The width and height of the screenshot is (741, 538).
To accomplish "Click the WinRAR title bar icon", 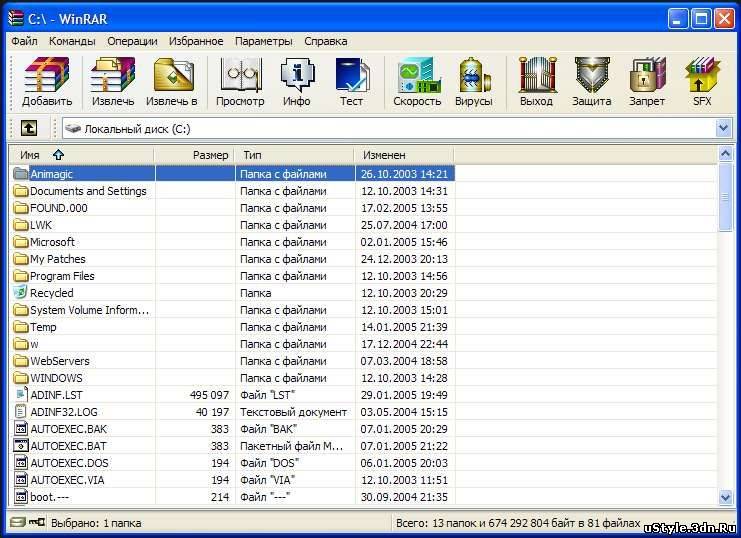I will click(x=16, y=18).
